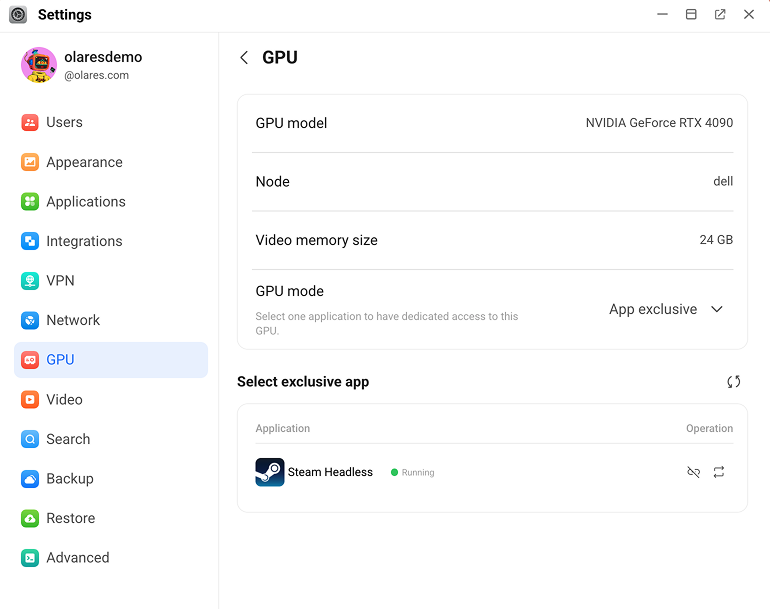This screenshot has height=609, width=770.
Task: Click the Advanced sidebar icon
Action: pyautogui.click(x=30, y=558)
